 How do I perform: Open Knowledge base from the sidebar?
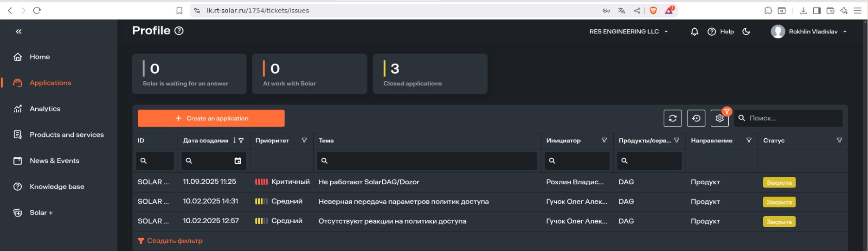[57, 187]
